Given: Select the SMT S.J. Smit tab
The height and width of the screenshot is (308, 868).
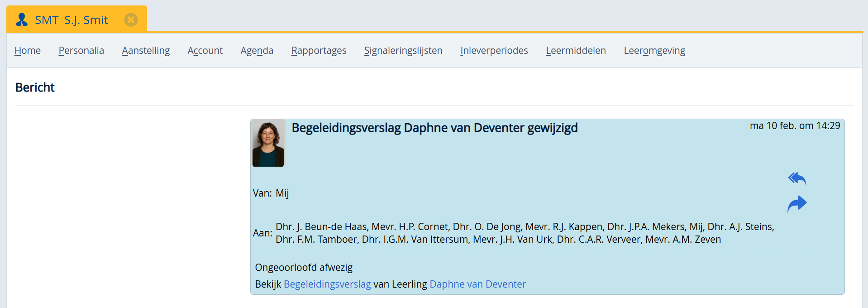Looking at the screenshot, I should click(x=72, y=20).
